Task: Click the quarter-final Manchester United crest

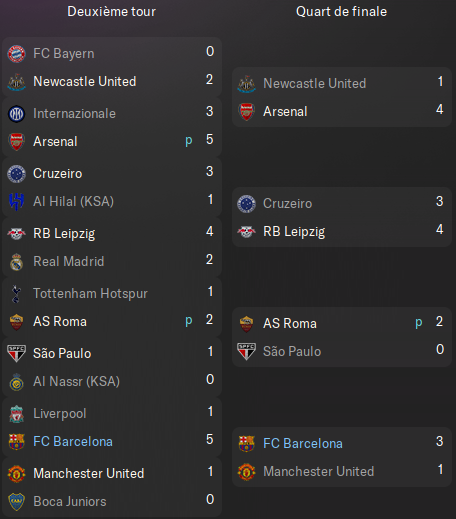Action: click(246, 472)
